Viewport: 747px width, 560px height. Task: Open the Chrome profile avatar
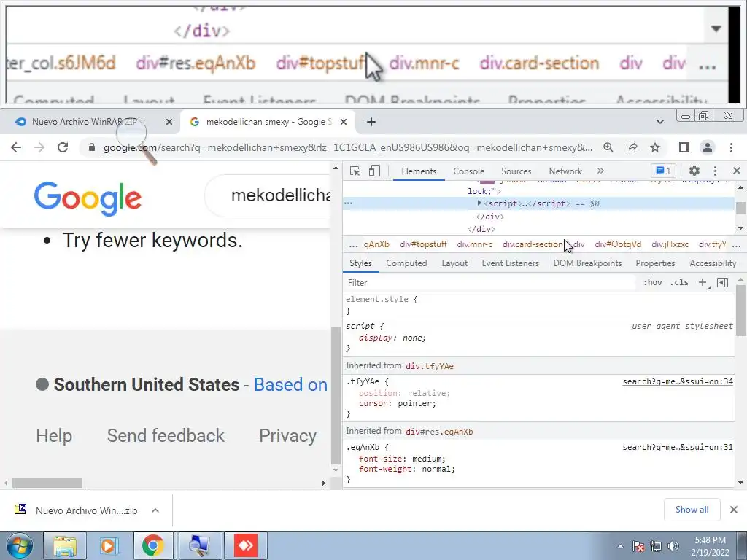[x=708, y=147]
